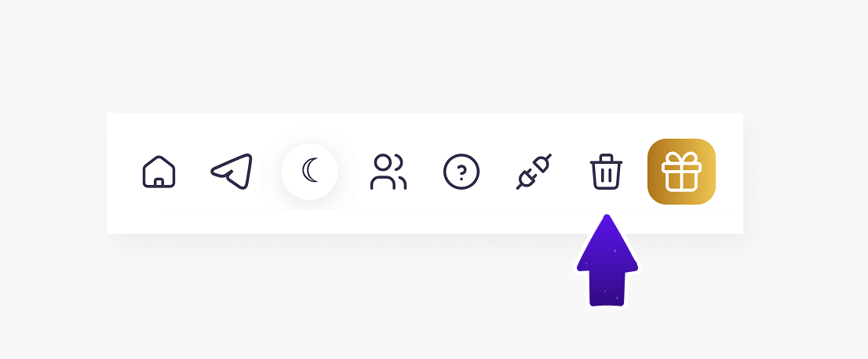Go to the Home icon
The width and height of the screenshot is (868, 359).
tap(159, 172)
